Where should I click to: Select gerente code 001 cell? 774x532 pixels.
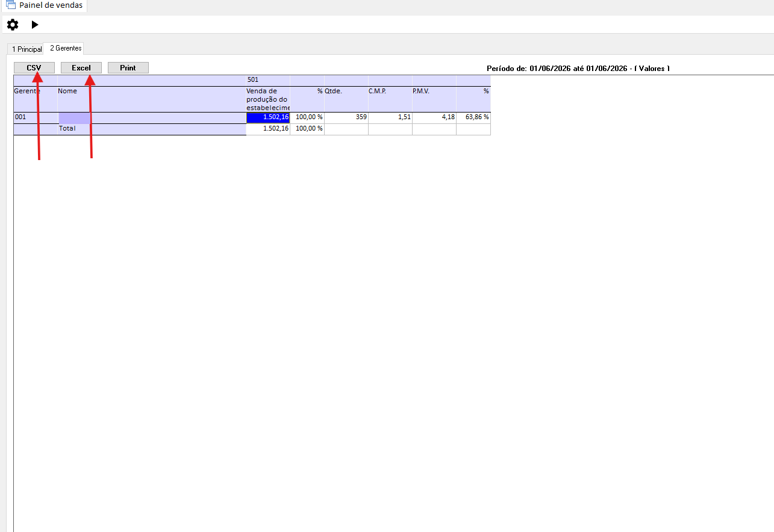coord(36,117)
